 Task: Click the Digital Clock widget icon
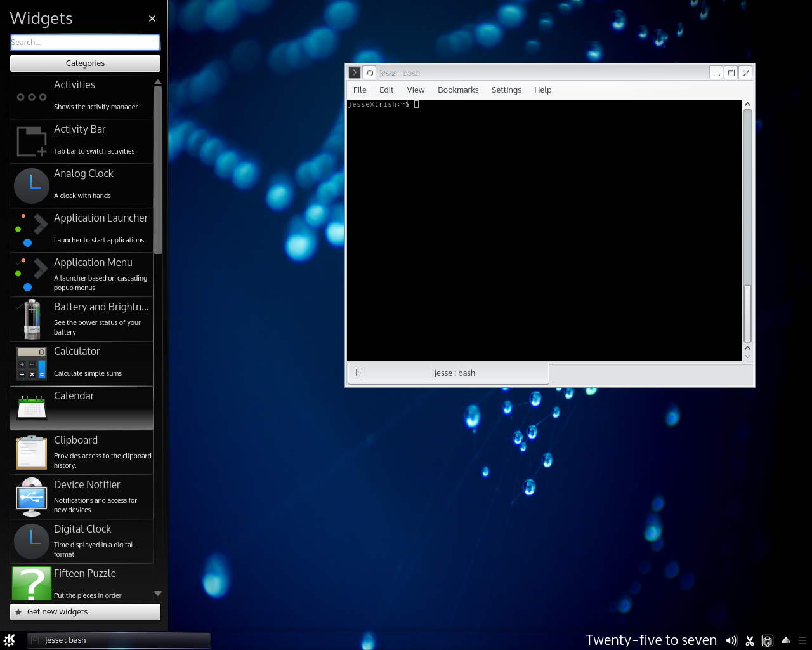tap(31, 541)
